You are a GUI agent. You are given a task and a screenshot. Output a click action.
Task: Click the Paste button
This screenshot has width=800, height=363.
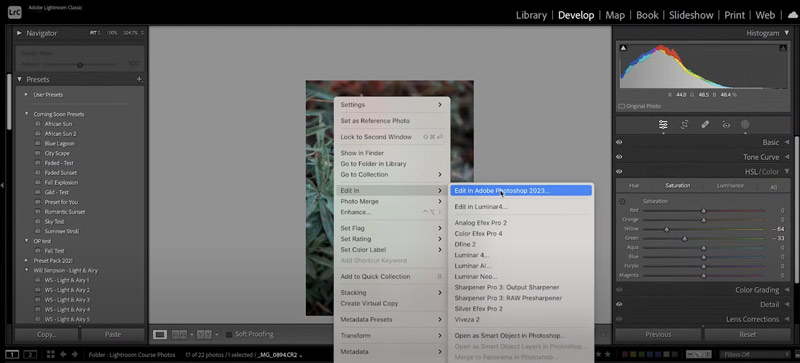113,334
